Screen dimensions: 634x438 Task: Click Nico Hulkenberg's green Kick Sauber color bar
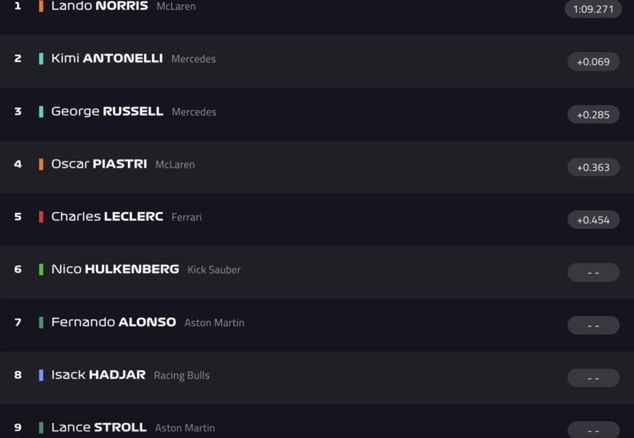tap(41, 270)
